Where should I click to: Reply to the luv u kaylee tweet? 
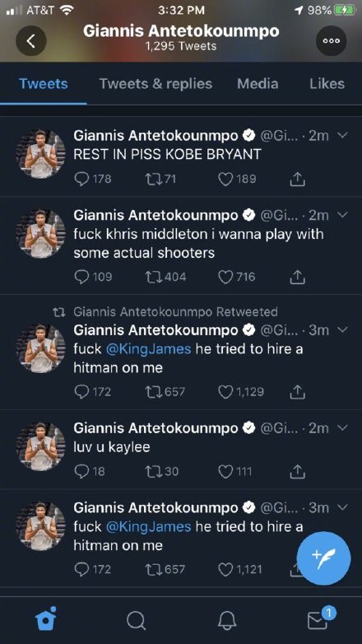pos(81,472)
